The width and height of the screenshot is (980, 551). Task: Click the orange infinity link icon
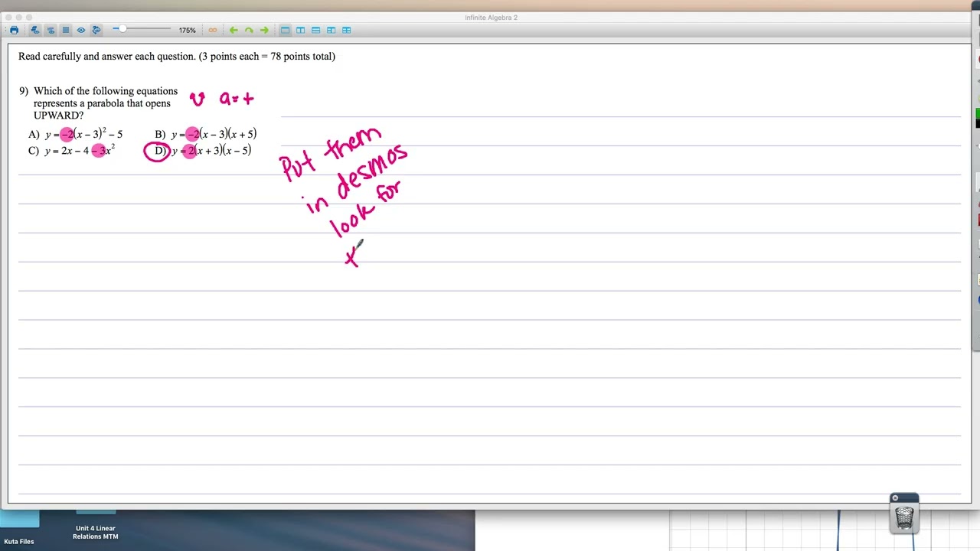tap(213, 31)
